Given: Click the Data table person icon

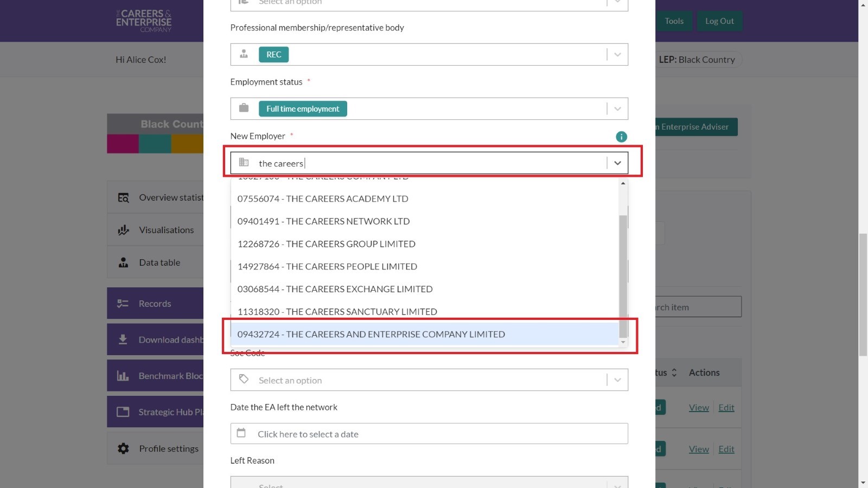Looking at the screenshot, I should 124,262.
